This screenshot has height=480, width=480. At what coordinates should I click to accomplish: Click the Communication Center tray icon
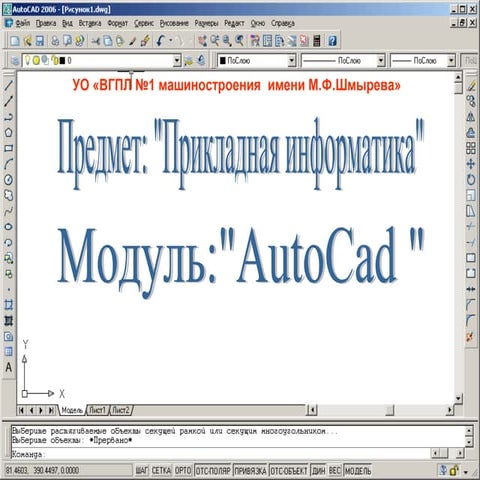coord(443,470)
